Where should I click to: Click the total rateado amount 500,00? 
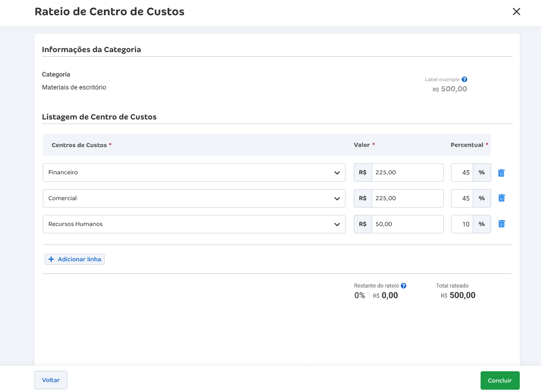tap(462, 295)
